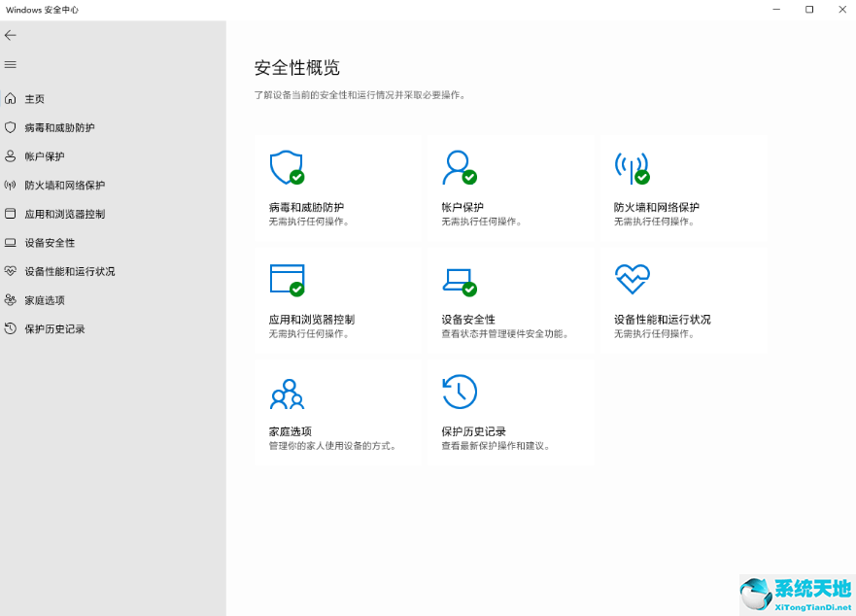Click the green checkmark on 病毒和威胁防护
856x616 pixels.
(x=294, y=178)
